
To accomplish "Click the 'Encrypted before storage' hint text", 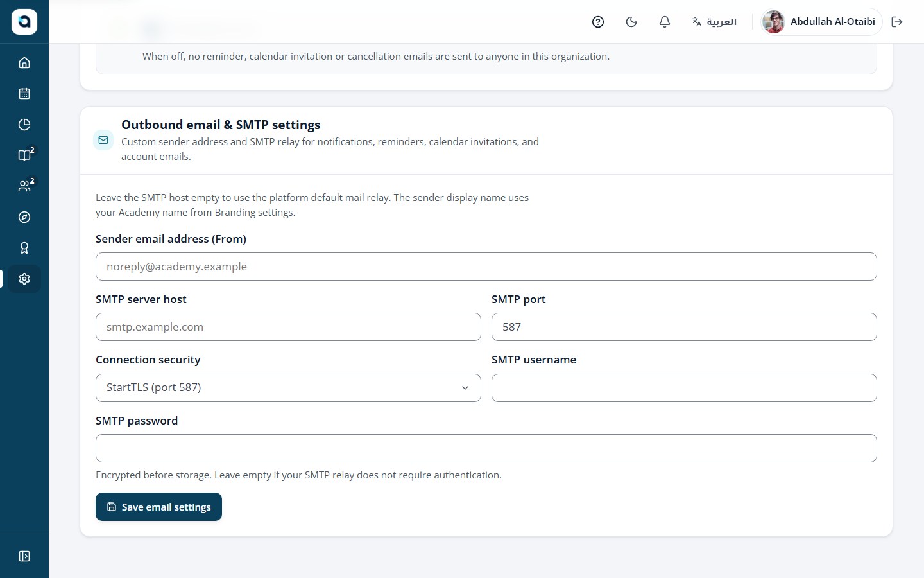I will click(298, 475).
